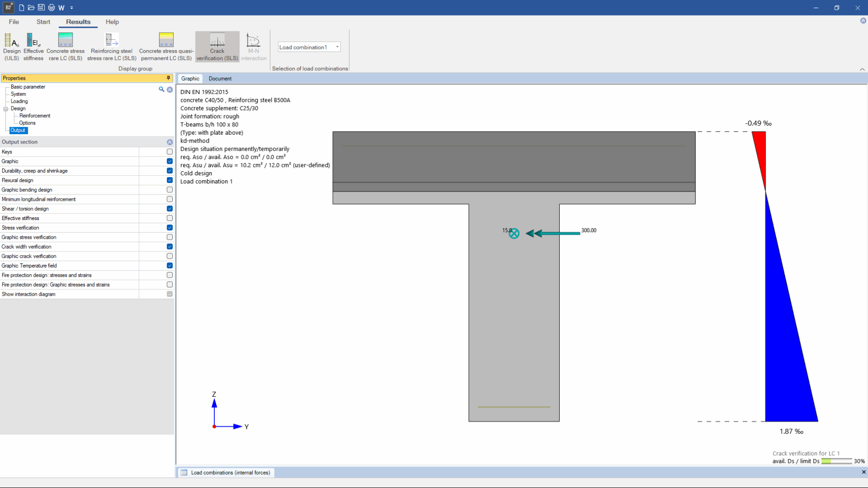
Task: Open the Load combination1 dropdown
Action: 337,47
